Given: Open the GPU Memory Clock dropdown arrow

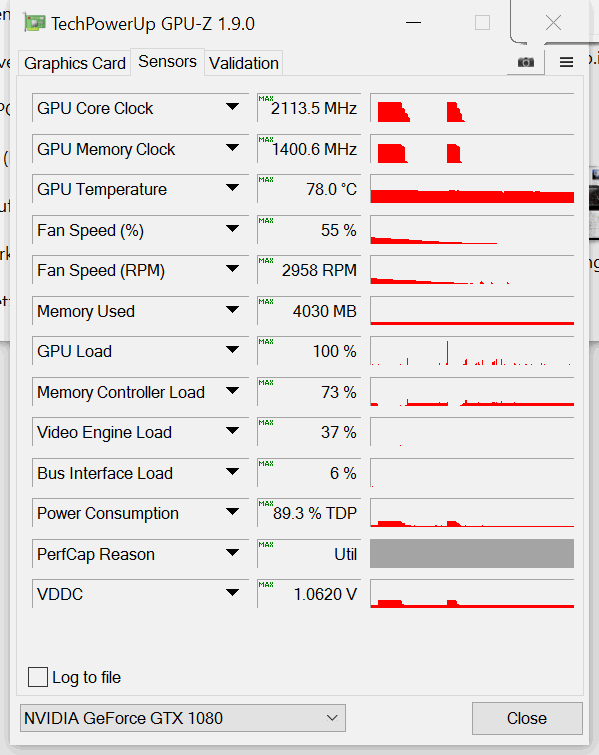Looking at the screenshot, I should point(232,148).
